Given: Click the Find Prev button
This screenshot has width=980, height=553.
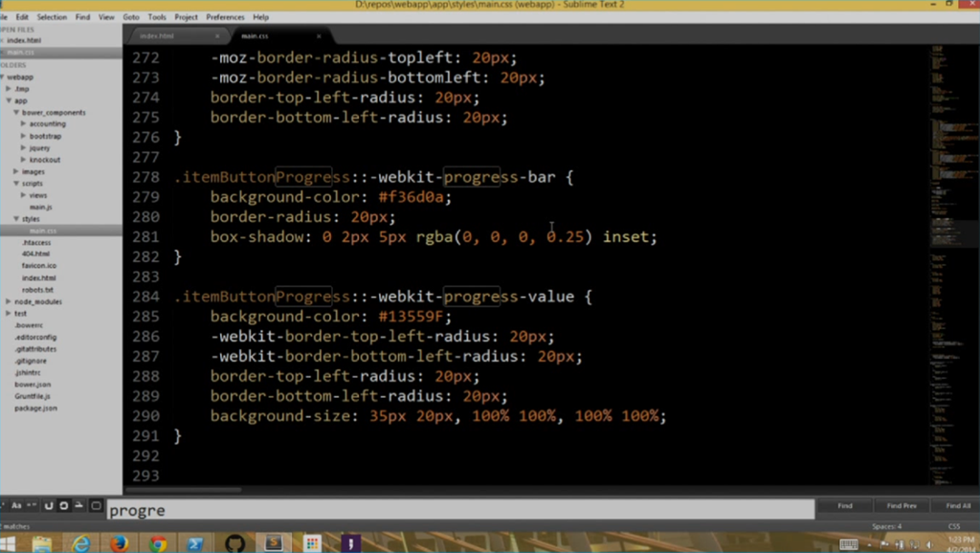Looking at the screenshot, I should (902, 505).
